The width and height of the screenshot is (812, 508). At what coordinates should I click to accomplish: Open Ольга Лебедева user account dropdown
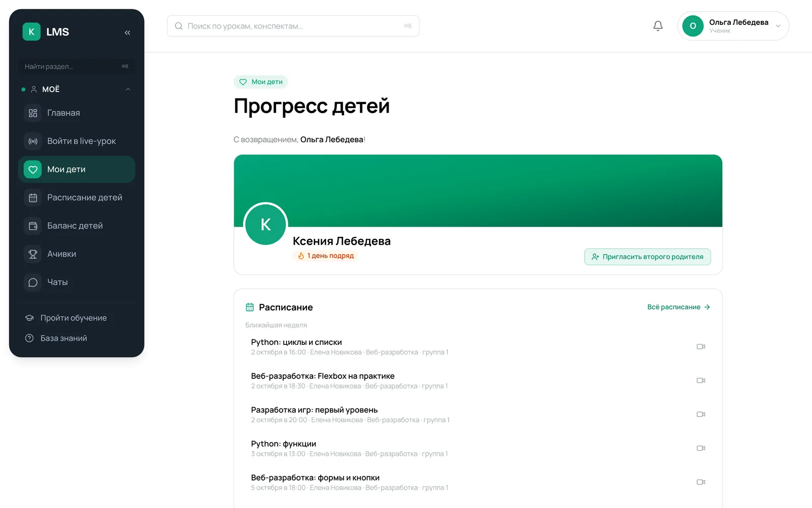coord(733,26)
